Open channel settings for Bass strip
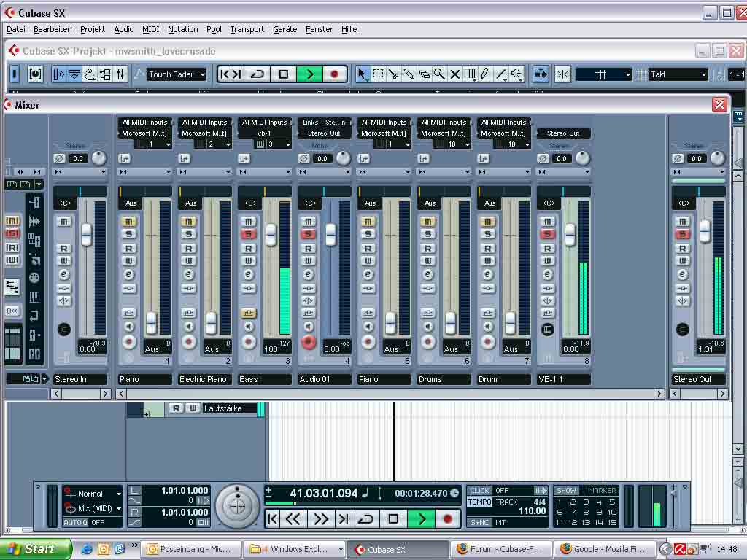747x560 pixels. [248, 274]
